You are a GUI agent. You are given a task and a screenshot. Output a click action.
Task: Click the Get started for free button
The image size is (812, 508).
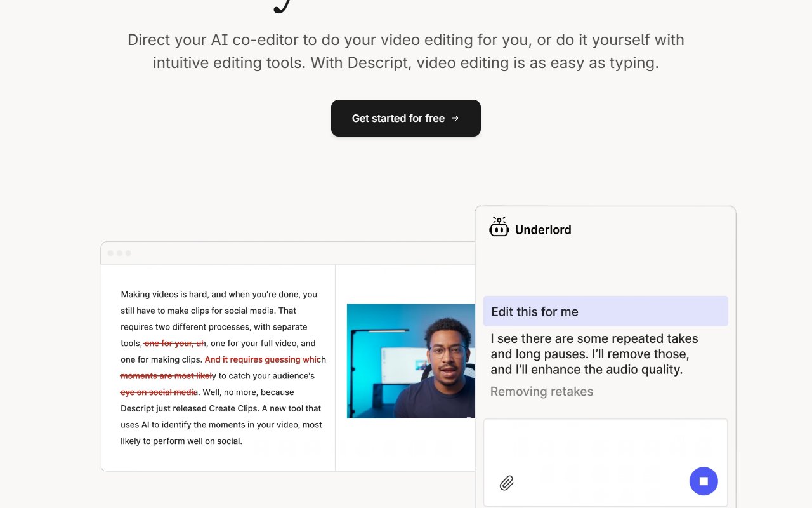pyautogui.click(x=405, y=118)
